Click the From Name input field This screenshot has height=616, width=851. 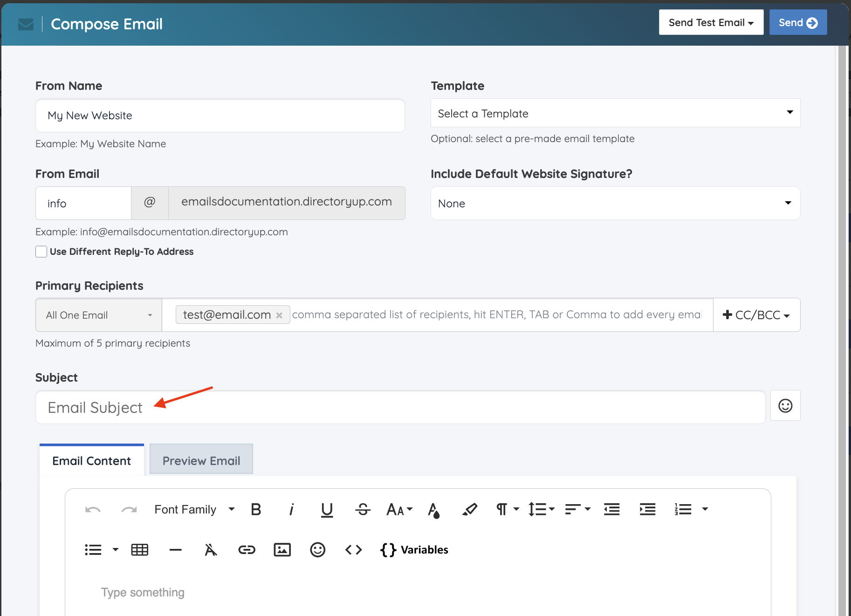pos(220,116)
